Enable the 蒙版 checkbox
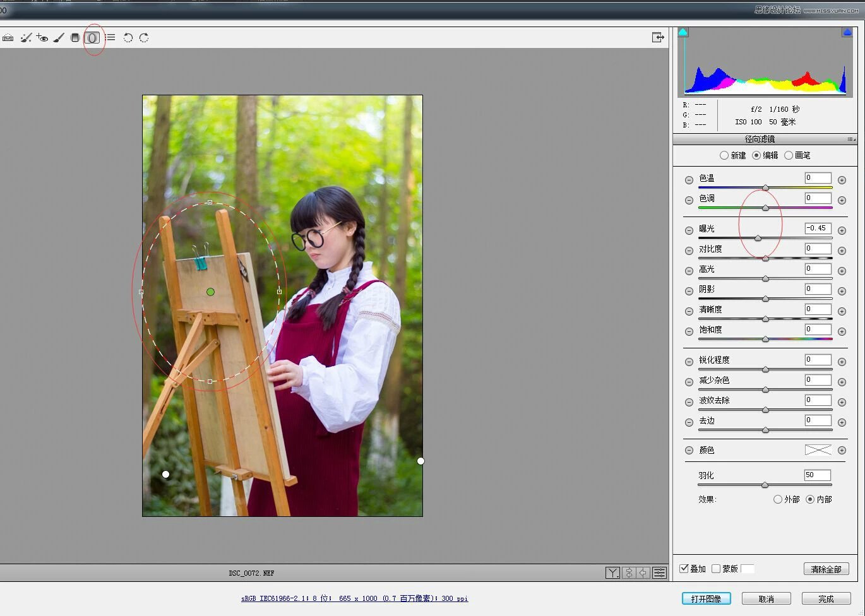The height and width of the screenshot is (616, 865). coord(716,569)
